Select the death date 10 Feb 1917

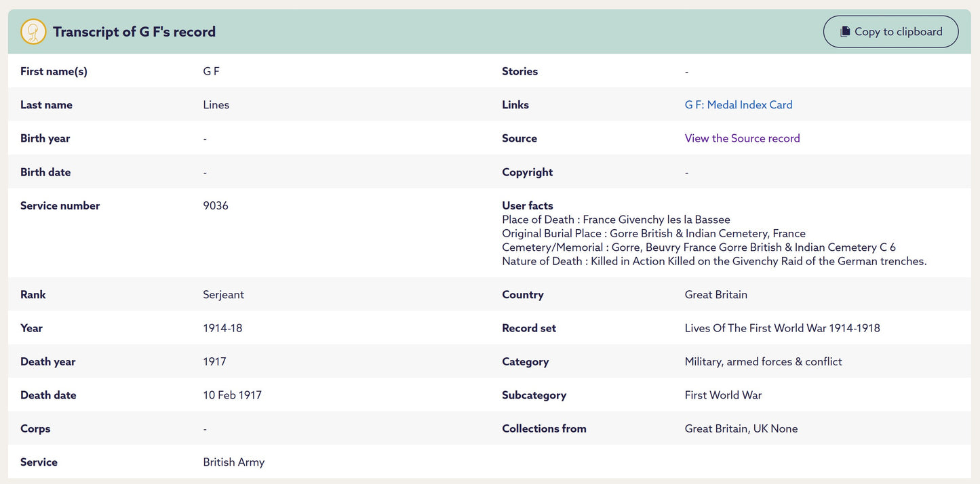233,395
